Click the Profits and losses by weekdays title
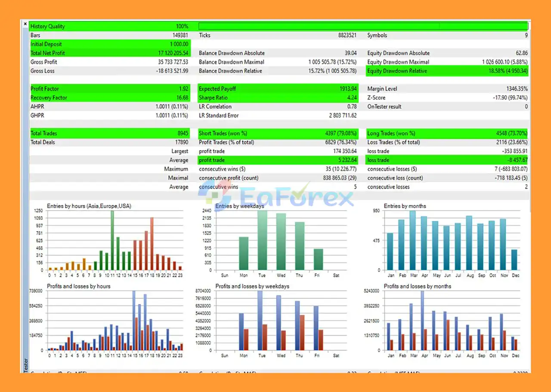 pos(252,286)
